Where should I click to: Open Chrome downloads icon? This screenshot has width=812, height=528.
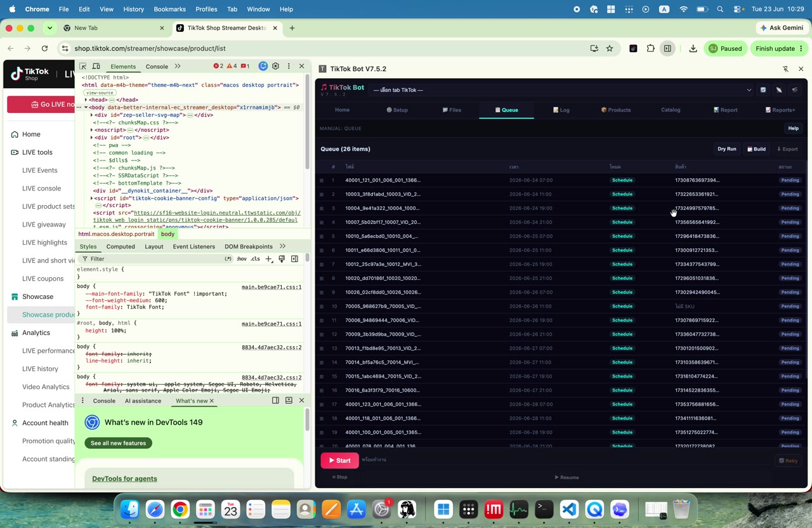[x=693, y=48]
